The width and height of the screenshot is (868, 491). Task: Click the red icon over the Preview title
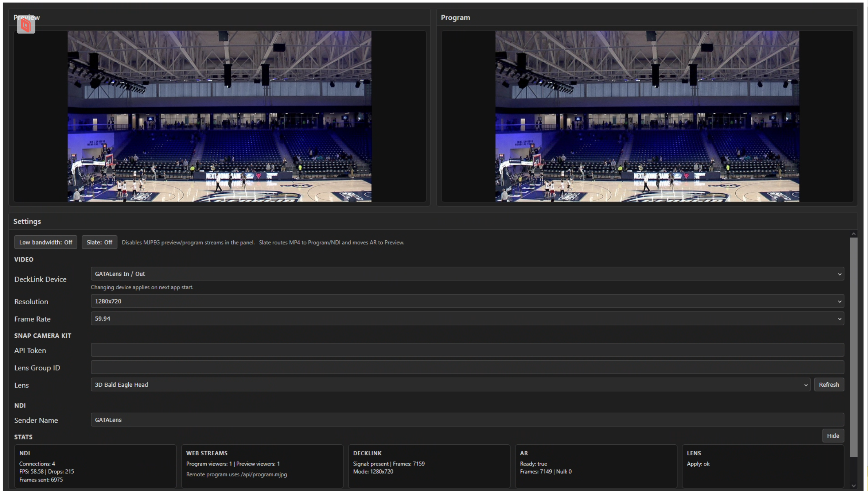point(26,25)
